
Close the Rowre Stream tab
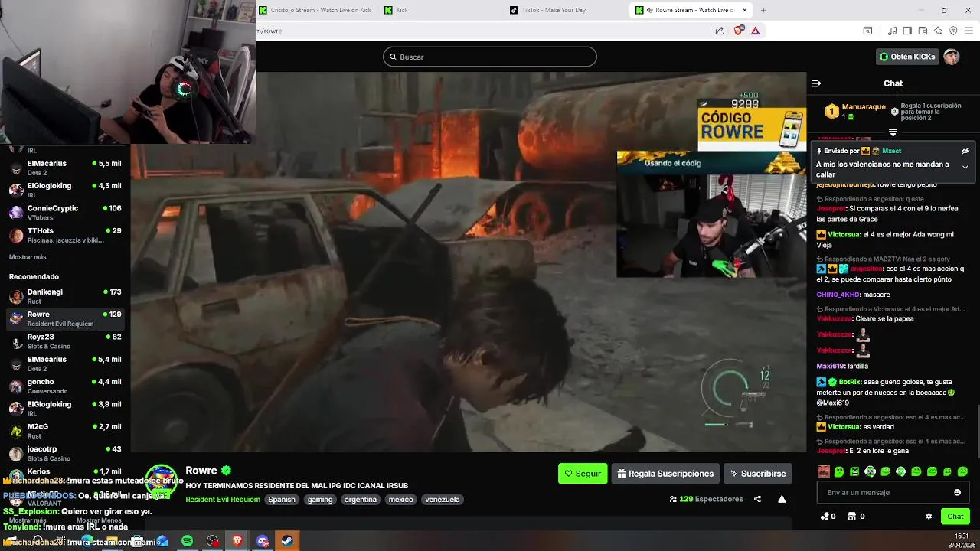click(x=743, y=10)
